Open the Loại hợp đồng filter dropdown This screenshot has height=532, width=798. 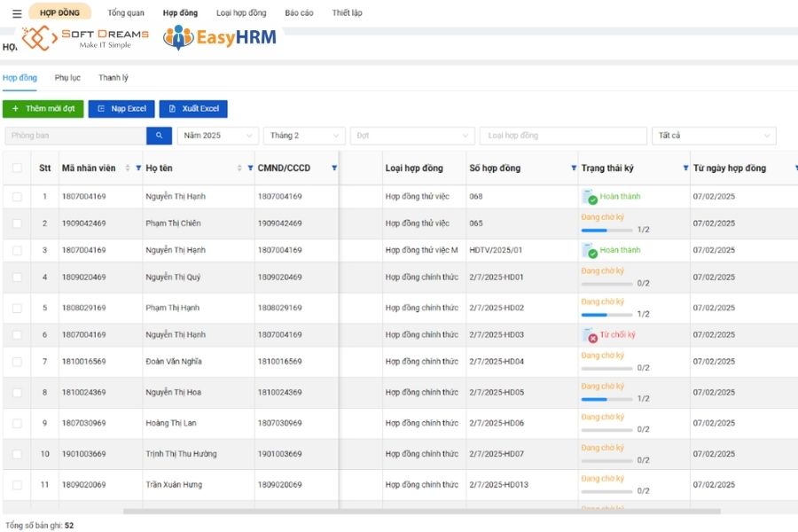coord(563,136)
